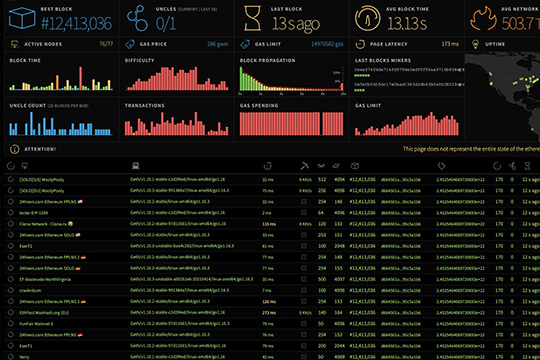Sort by mining status using pickaxe header icon
This screenshot has height=360, width=540.
tap(304, 166)
